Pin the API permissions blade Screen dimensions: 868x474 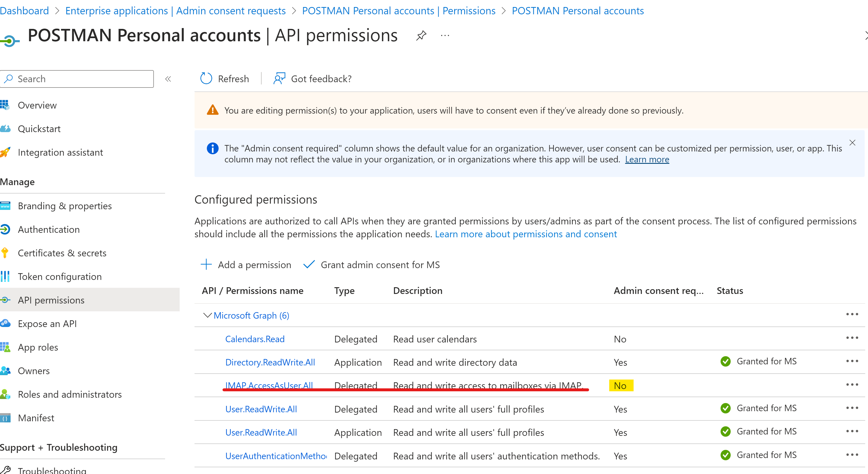421,35
